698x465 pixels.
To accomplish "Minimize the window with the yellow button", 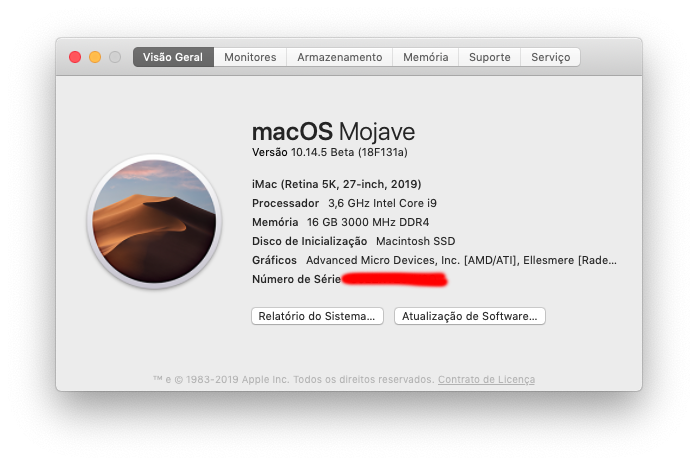I will click(95, 57).
